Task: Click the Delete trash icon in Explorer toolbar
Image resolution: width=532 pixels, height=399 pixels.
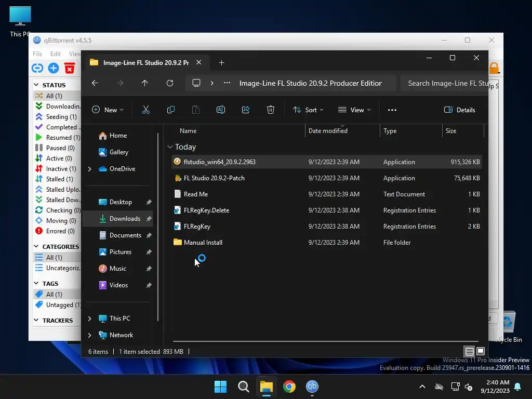Action: coord(270,110)
